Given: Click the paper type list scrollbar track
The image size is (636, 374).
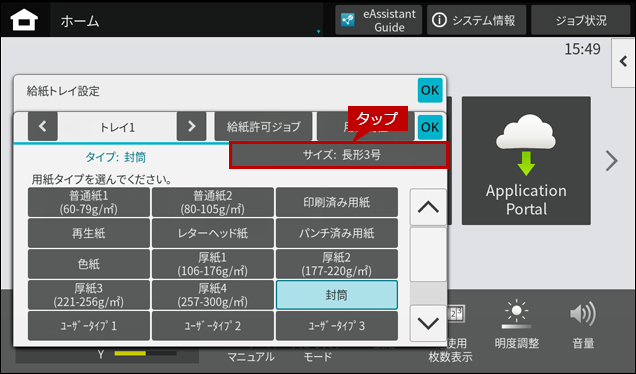Looking at the screenshot, I should click(428, 265).
